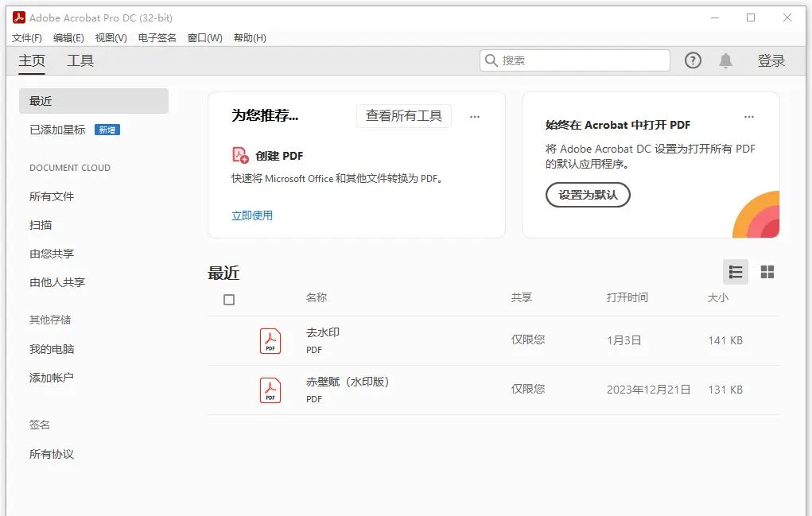The width and height of the screenshot is (812, 516).
Task: Open 所有文件 in Document Cloud
Action: point(52,196)
